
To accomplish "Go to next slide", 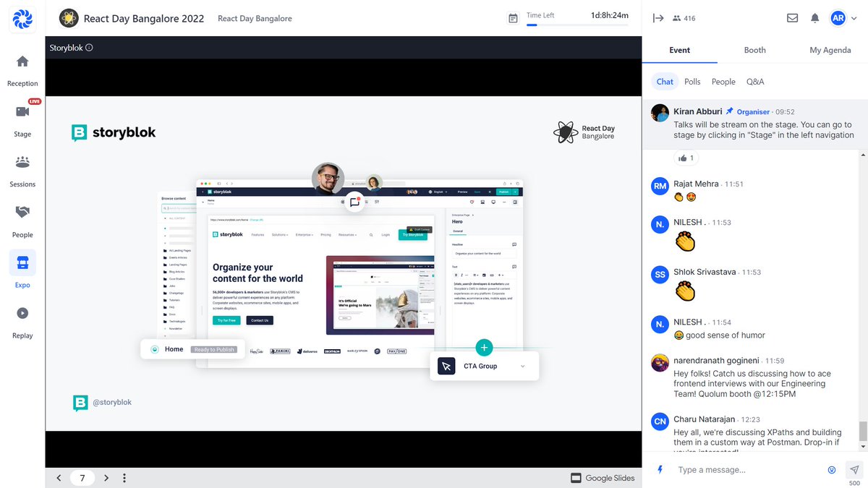I will coord(106,478).
